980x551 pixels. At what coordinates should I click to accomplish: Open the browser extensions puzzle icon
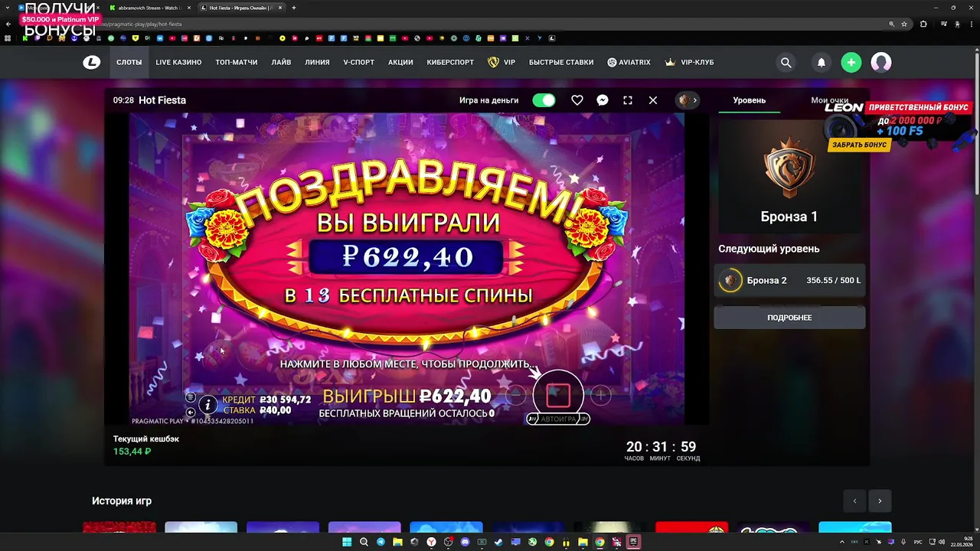[923, 24]
